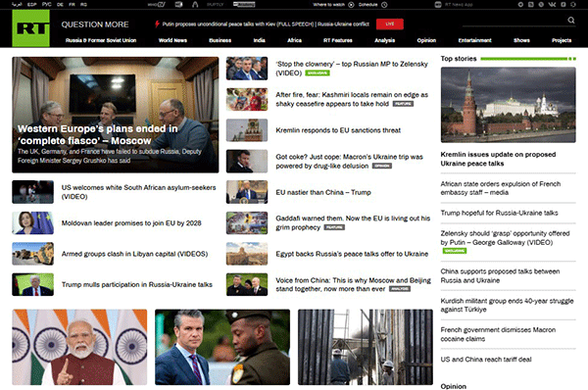This screenshot has width=588, height=390.
Task: Go to RT Features section
Action: 338,40
